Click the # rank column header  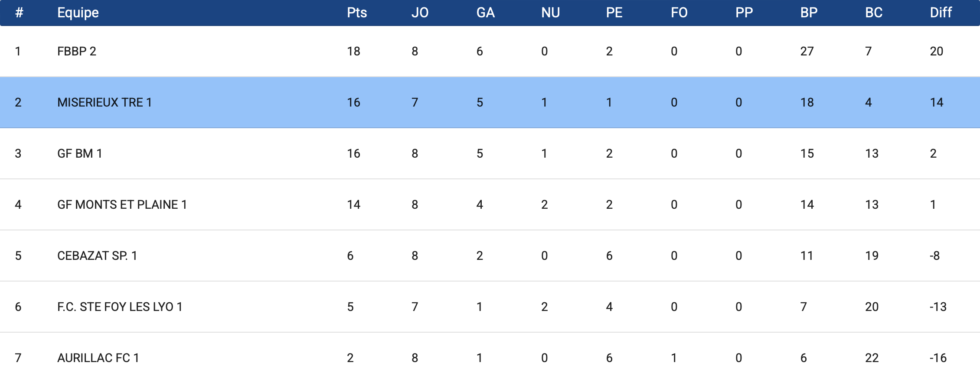point(19,13)
